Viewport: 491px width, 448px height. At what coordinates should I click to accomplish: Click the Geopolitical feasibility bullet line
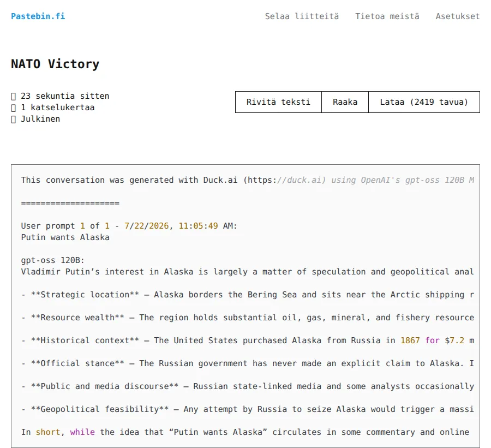[x=247, y=409]
